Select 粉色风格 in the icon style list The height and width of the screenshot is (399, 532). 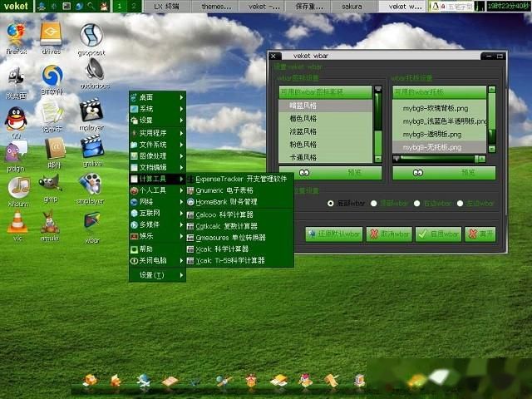pyautogui.click(x=325, y=144)
